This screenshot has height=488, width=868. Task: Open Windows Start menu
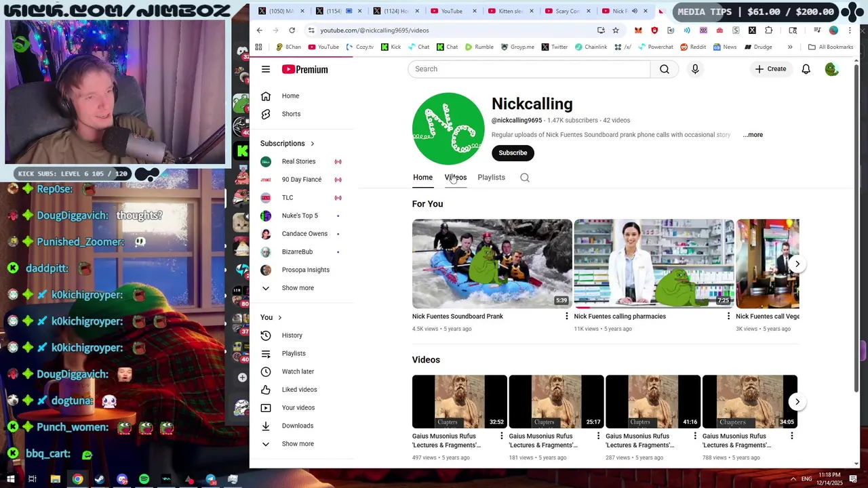(10, 479)
